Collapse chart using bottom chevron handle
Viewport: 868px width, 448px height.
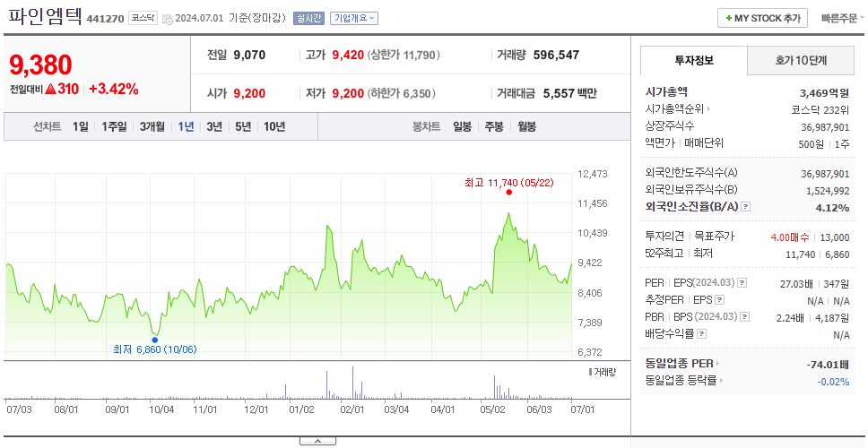click(317, 442)
